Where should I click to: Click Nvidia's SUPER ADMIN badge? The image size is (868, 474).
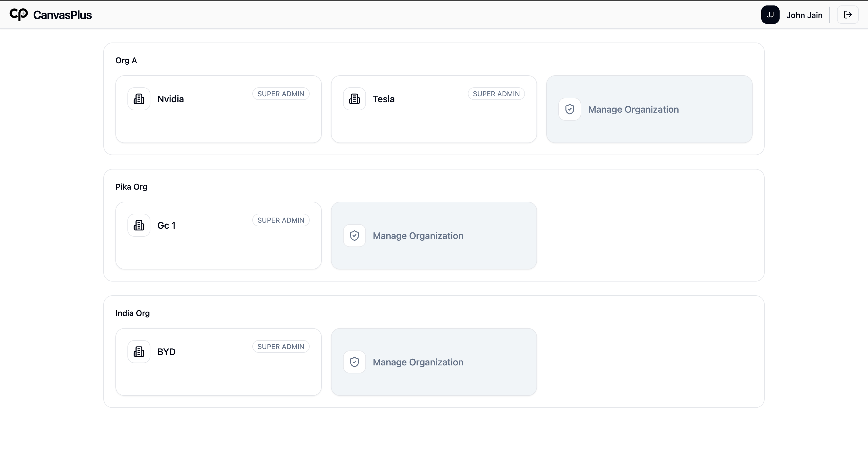(281, 94)
